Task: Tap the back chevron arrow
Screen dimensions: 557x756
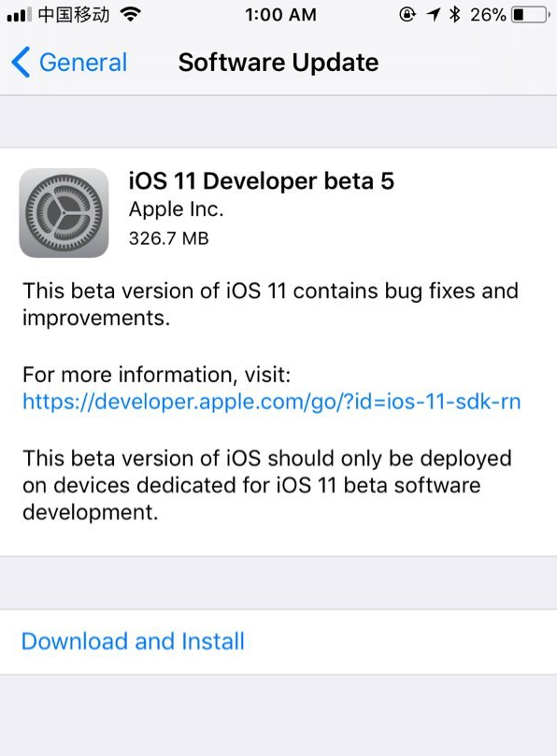Action: click(x=21, y=63)
